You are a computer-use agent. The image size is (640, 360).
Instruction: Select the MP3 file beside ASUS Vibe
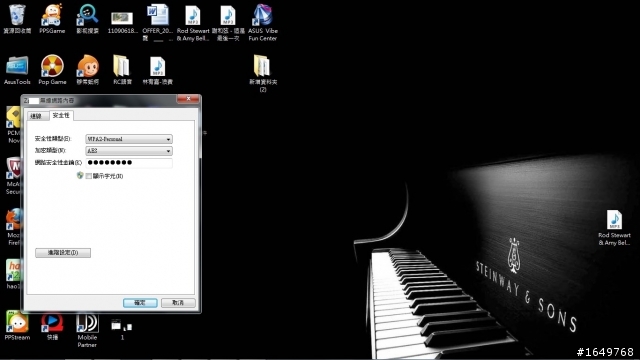(228, 22)
